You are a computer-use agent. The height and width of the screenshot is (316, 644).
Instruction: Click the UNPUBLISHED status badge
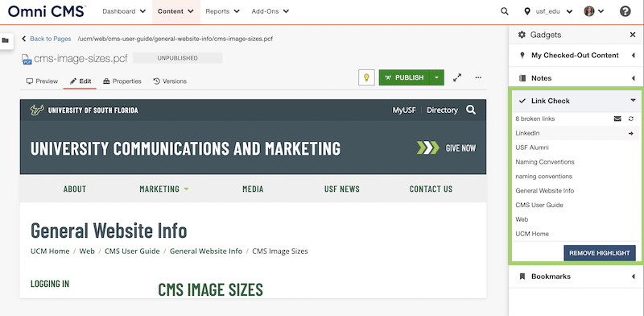click(x=177, y=58)
